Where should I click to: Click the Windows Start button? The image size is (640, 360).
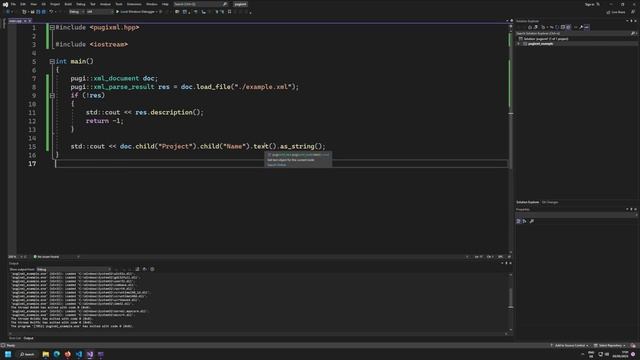[8, 354]
